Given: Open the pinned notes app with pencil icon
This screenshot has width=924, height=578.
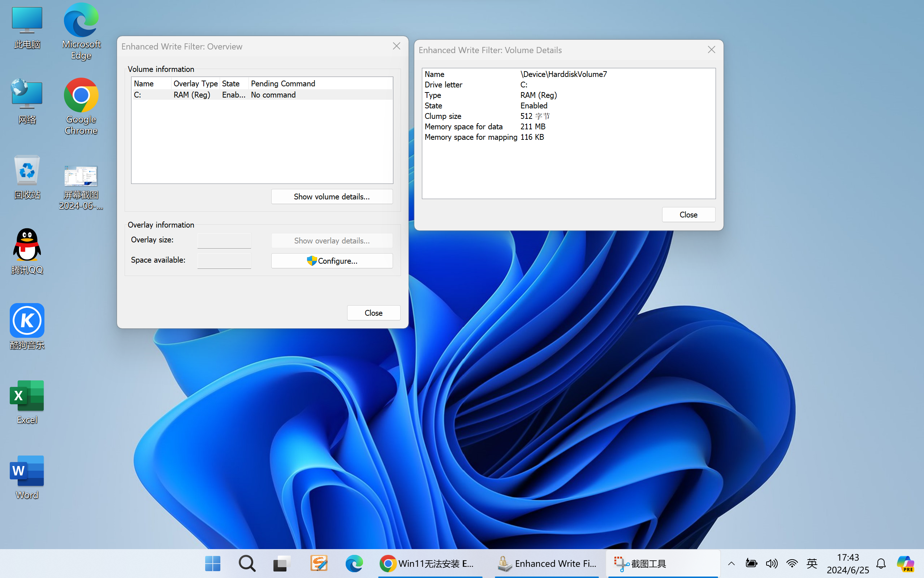Looking at the screenshot, I should (319, 564).
